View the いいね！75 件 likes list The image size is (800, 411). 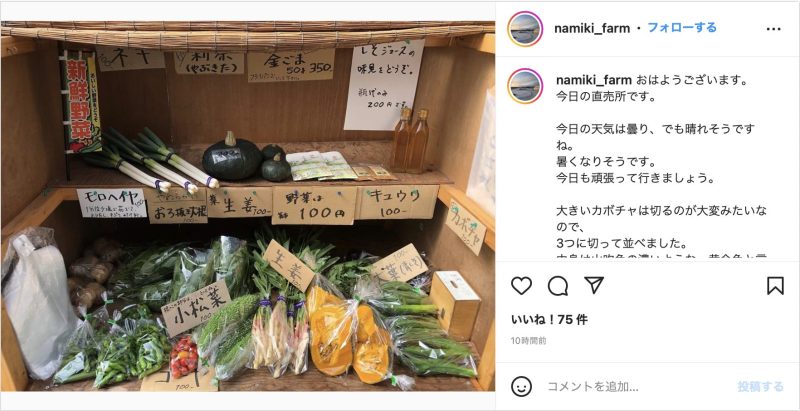pos(549,320)
